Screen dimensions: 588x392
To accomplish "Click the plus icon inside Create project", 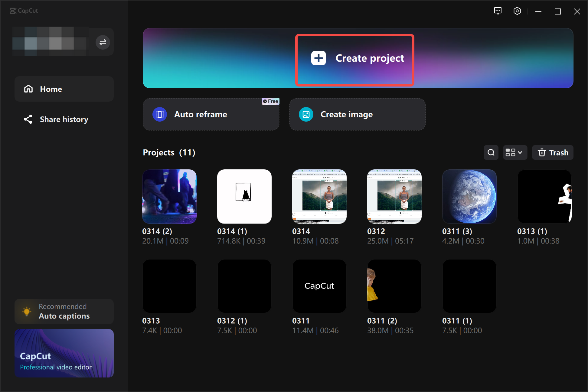I will [318, 58].
